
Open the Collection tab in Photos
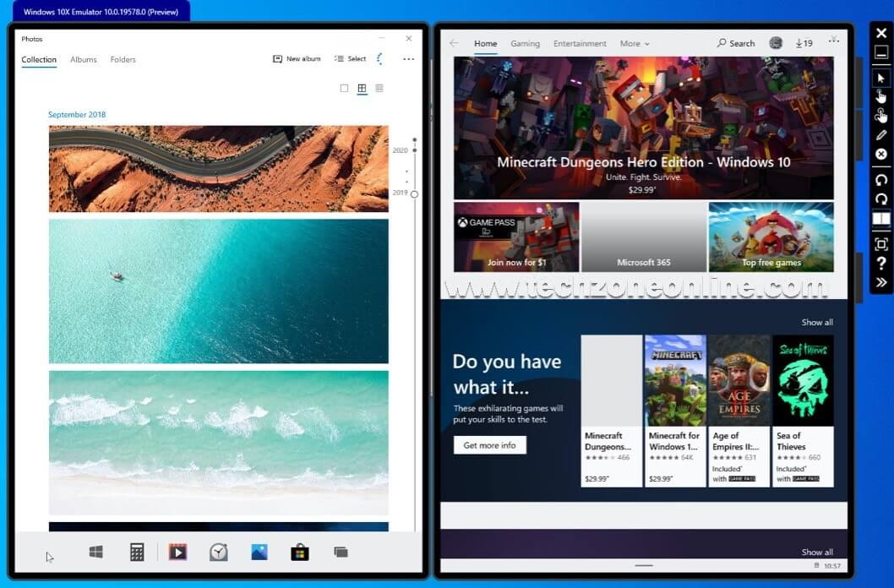pos(39,59)
